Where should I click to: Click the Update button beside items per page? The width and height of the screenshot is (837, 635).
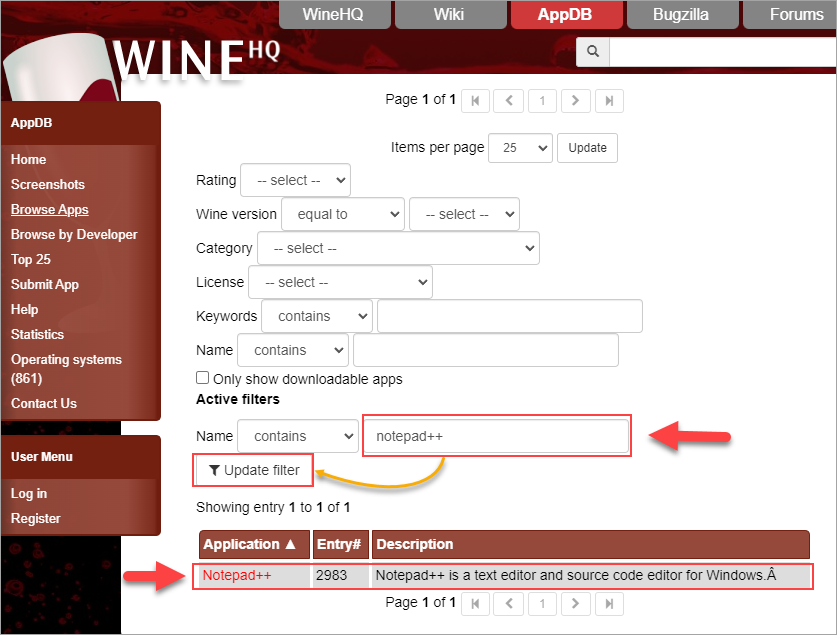point(587,148)
